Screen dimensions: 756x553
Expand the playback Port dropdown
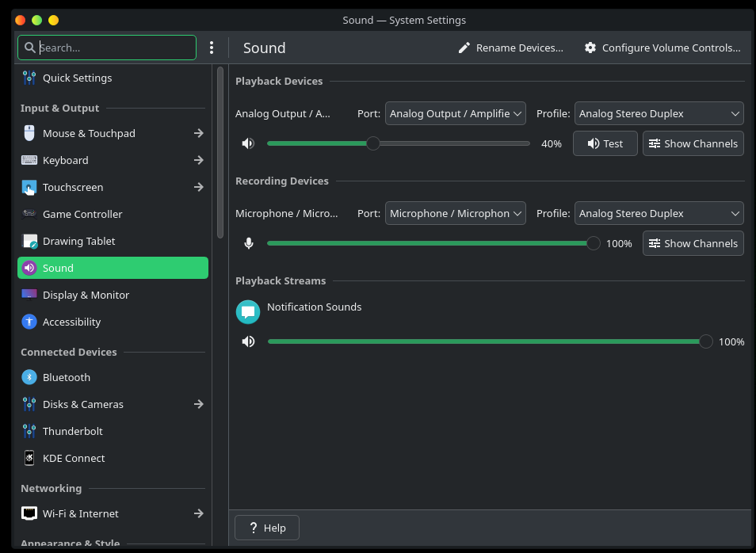click(456, 113)
